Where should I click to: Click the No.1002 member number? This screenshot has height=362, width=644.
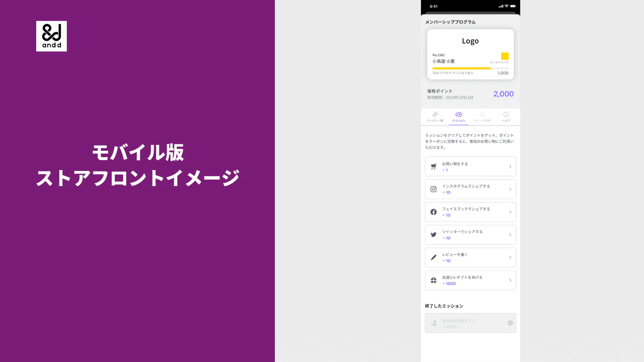[x=438, y=55]
